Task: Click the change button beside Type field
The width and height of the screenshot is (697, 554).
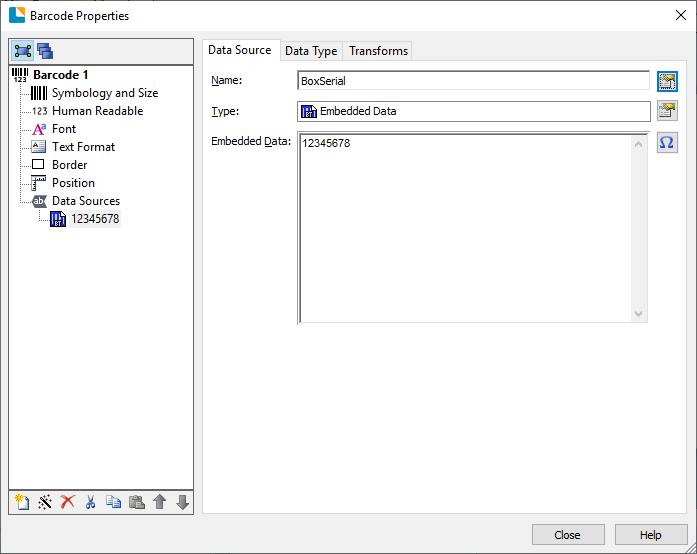Action: click(x=667, y=111)
